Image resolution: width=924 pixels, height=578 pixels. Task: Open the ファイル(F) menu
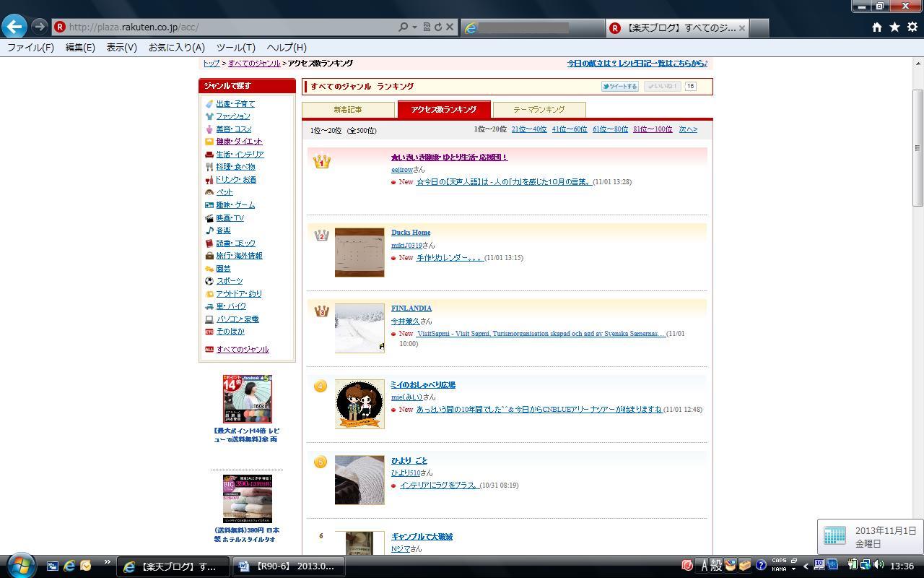pyautogui.click(x=30, y=47)
